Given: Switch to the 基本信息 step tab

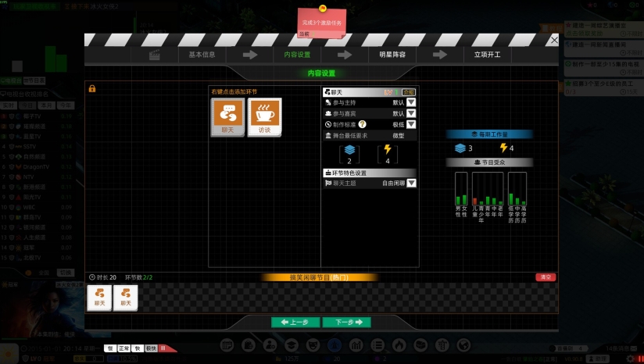Looking at the screenshot, I should 202,55.
